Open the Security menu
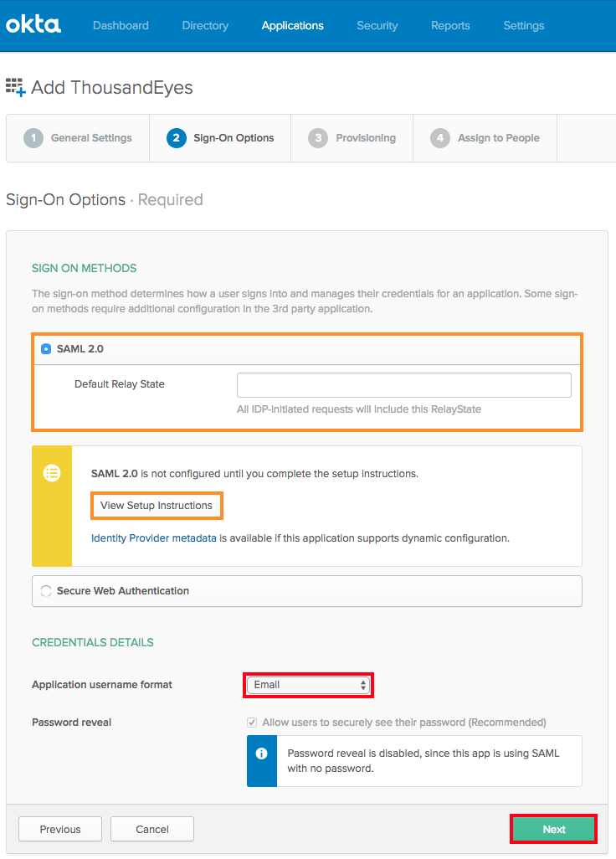616x859 pixels. 377,26
